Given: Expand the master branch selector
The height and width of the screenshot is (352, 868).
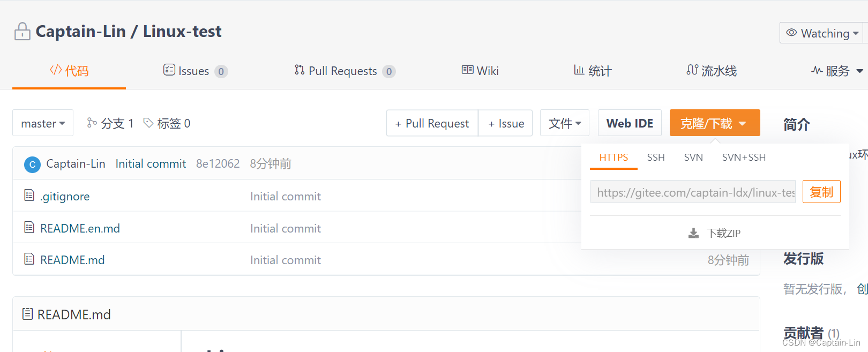Looking at the screenshot, I should 42,123.
